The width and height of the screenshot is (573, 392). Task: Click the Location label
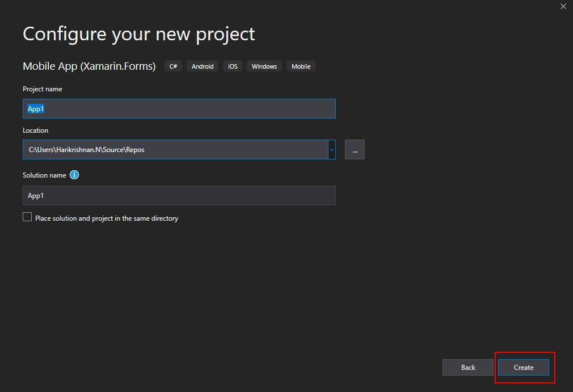click(35, 130)
